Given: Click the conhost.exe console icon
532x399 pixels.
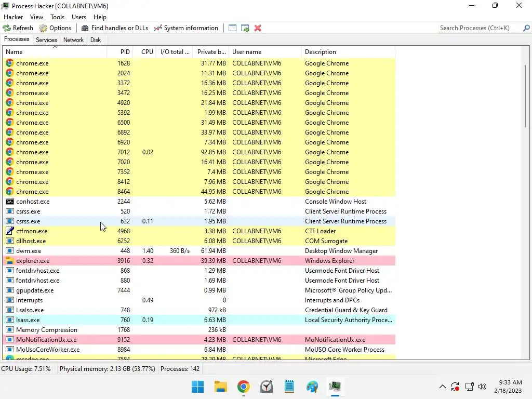Looking at the screenshot, I should (10, 202).
